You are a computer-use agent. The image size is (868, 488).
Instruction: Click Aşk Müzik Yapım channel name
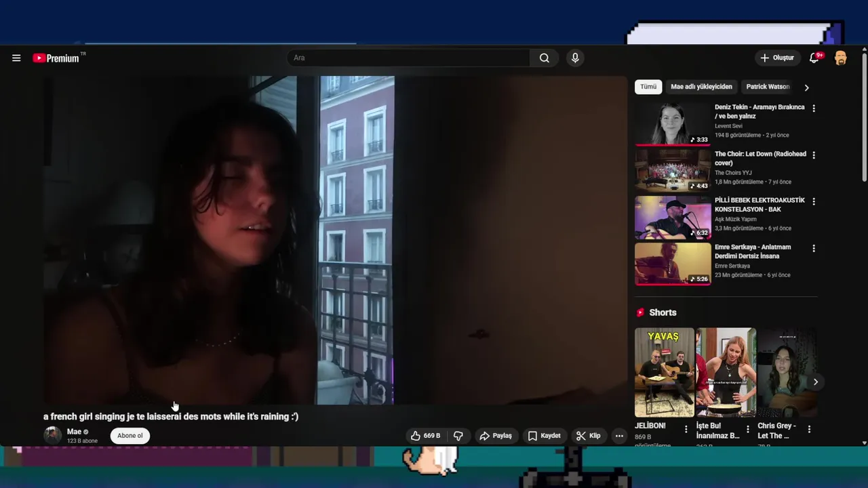[x=736, y=220]
